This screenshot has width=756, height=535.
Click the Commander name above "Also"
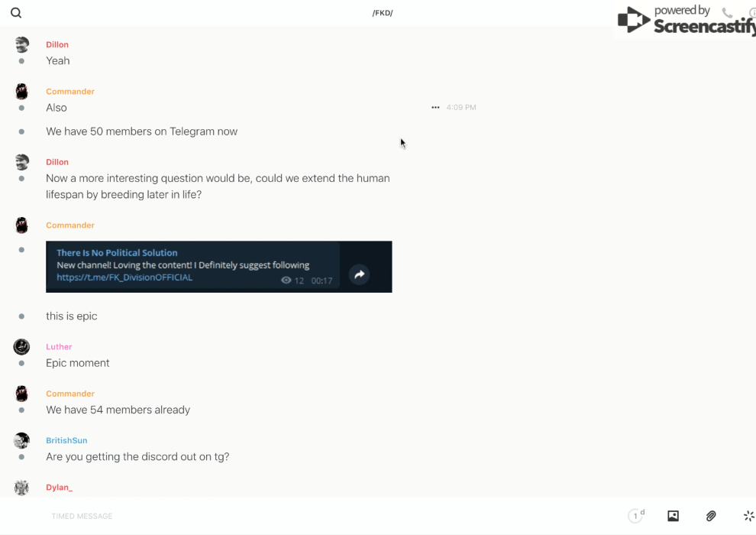pyautogui.click(x=70, y=92)
